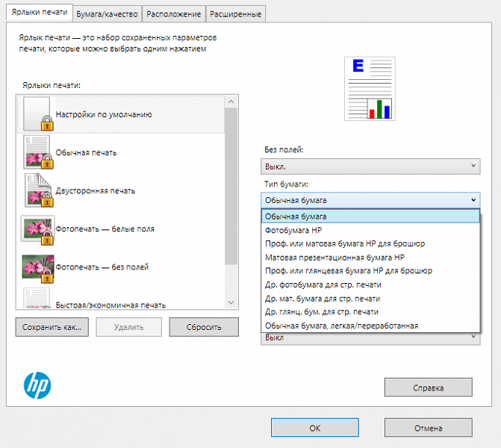
Task: Switch to the Бумага/качество tab
Action: (x=108, y=14)
